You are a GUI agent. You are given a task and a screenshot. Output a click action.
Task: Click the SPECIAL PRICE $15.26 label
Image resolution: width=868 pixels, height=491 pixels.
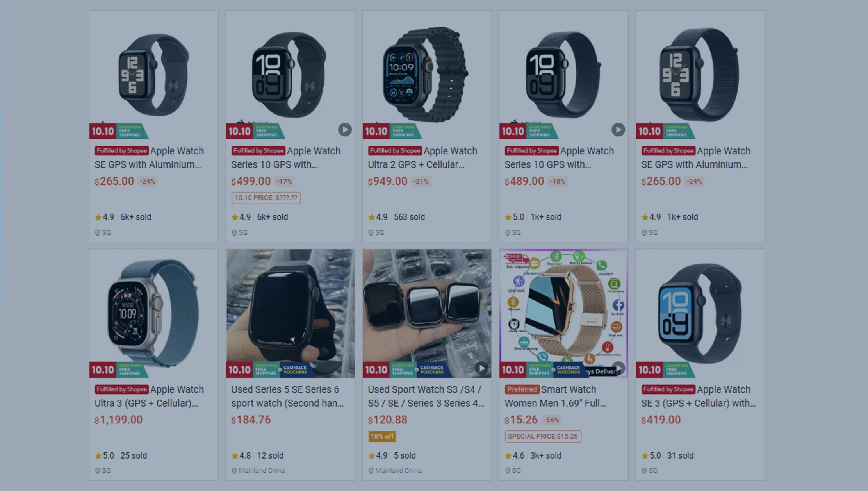pyautogui.click(x=543, y=436)
